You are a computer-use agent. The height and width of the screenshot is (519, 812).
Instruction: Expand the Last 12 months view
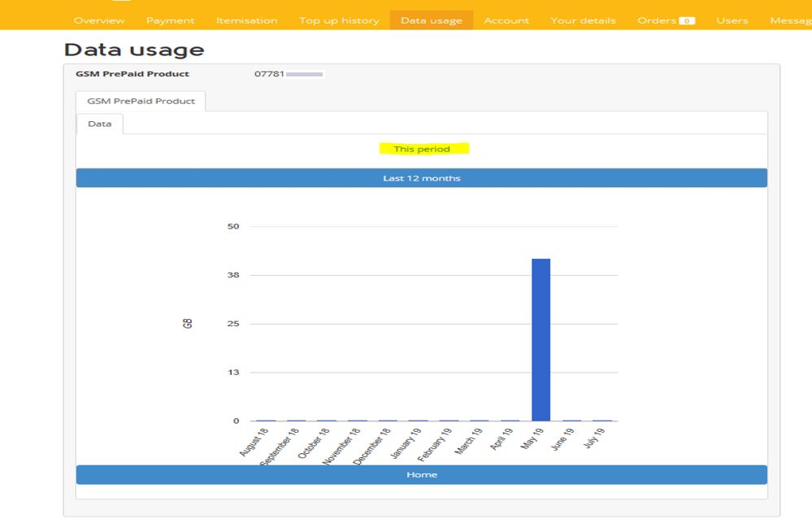[x=422, y=177]
